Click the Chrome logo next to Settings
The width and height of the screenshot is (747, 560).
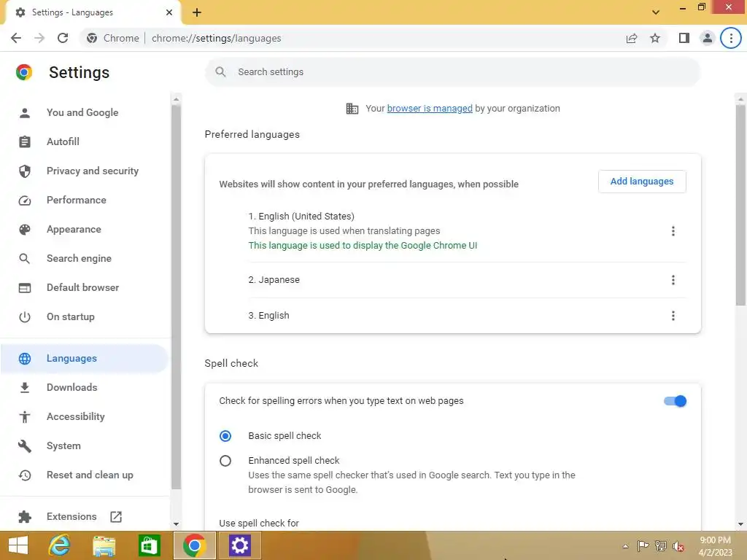24,72
